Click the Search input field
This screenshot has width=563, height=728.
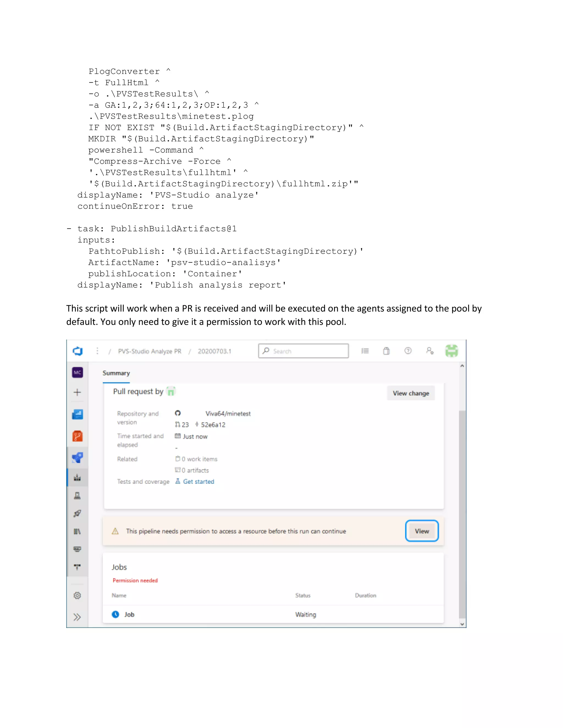[x=303, y=351]
